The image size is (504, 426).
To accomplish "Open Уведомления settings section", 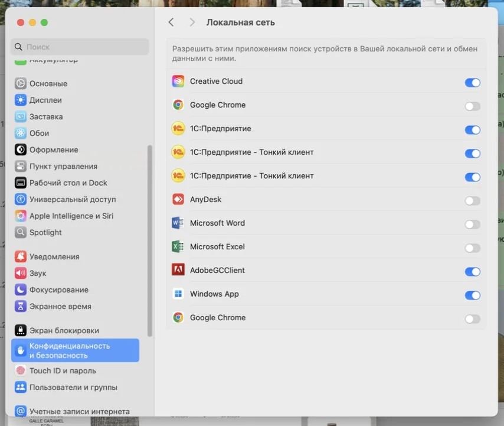I will point(75,256).
